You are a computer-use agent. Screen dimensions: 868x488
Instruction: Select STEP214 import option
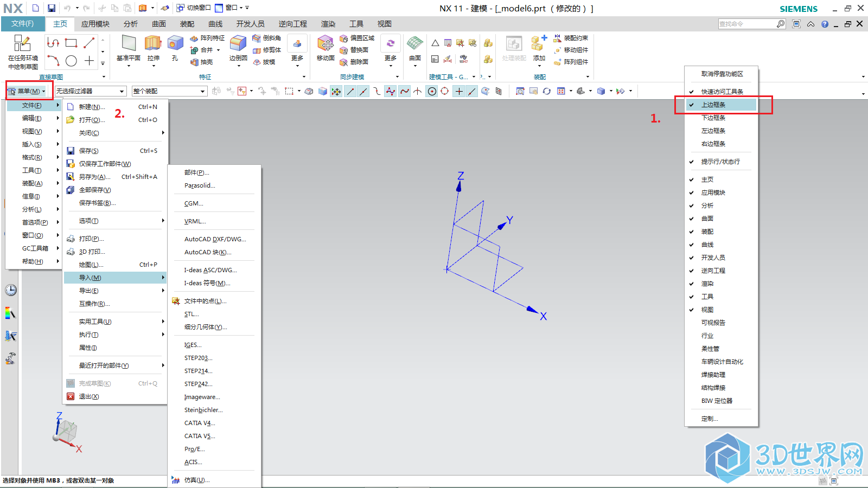(x=215, y=371)
